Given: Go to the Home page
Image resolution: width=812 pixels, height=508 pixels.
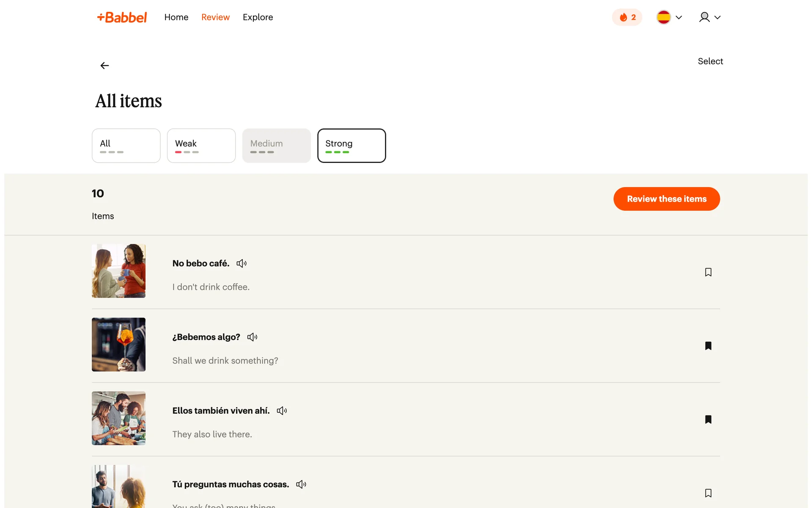Looking at the screenshot, I should click(x=176, y=17).
